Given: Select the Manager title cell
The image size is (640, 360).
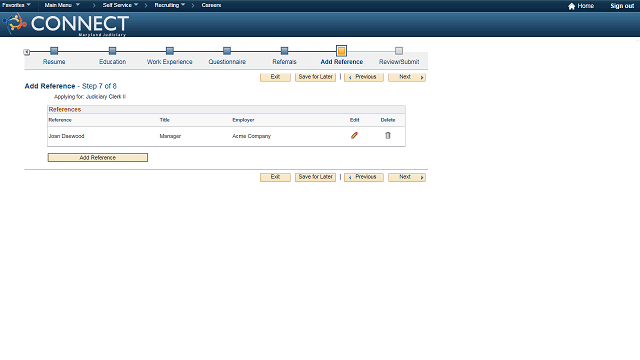Looking at the screenshot, I should pyautogui.click(x=170, y=136).
